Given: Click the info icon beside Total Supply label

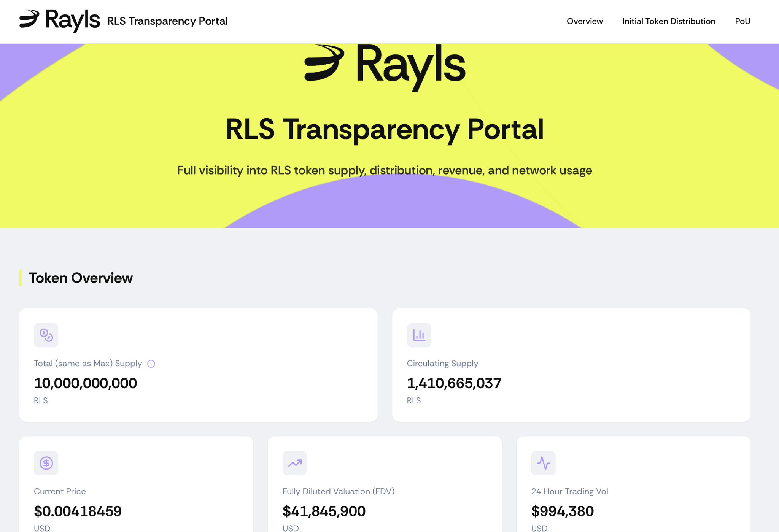Looking at the screenshot, I should (x=151, y=364).
